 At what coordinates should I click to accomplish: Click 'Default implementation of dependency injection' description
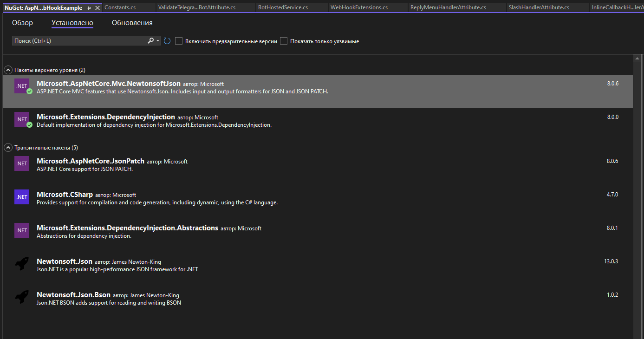tap(154, 125)
